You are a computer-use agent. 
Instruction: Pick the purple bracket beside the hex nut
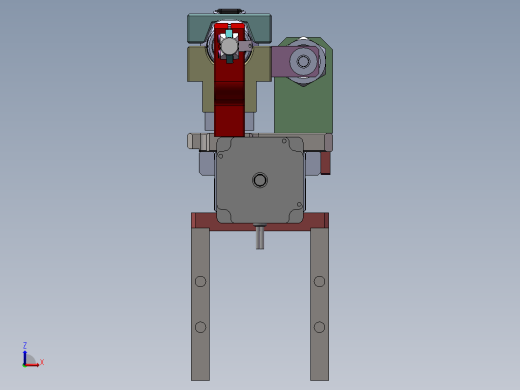click(280, 62)
